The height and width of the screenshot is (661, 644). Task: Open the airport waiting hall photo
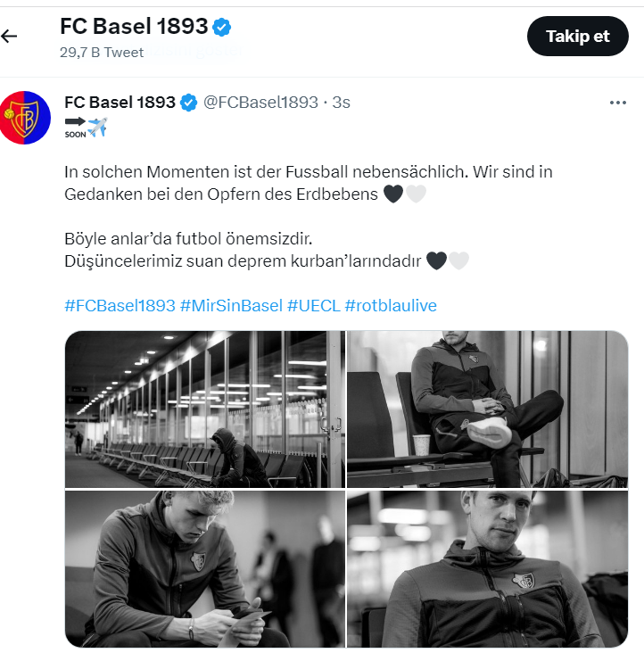pyautogui.click(x=204, y=409)
